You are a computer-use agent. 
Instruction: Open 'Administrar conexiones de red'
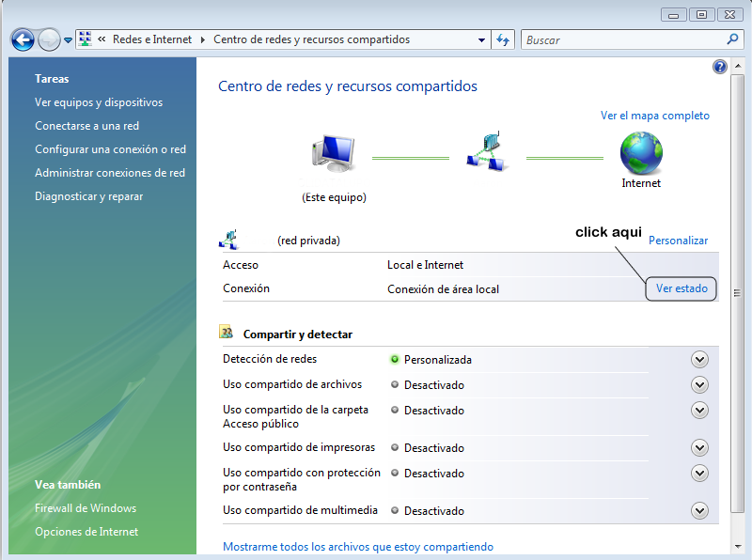(110, 173)
